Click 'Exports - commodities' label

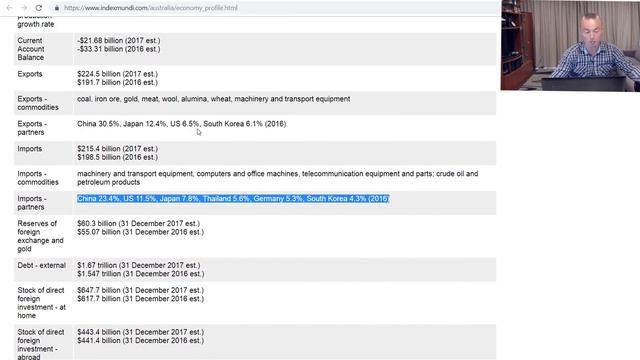(38, 103)
